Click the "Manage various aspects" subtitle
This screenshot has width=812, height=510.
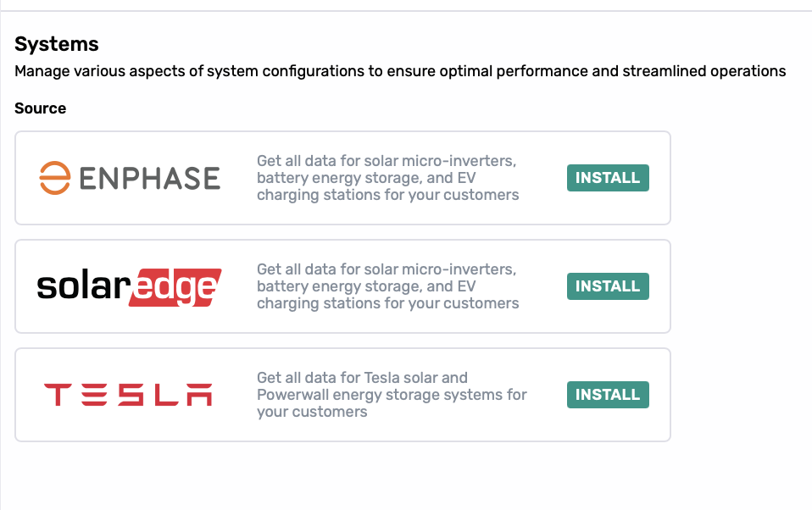pos(400,71)
